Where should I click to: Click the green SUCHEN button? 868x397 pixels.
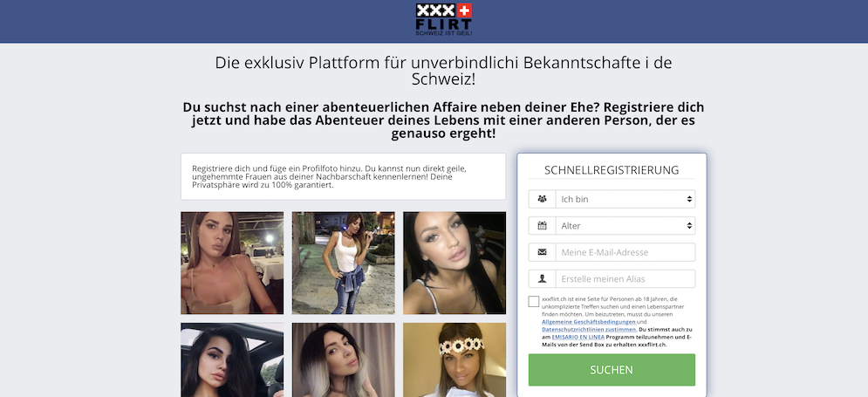(612, 370)
